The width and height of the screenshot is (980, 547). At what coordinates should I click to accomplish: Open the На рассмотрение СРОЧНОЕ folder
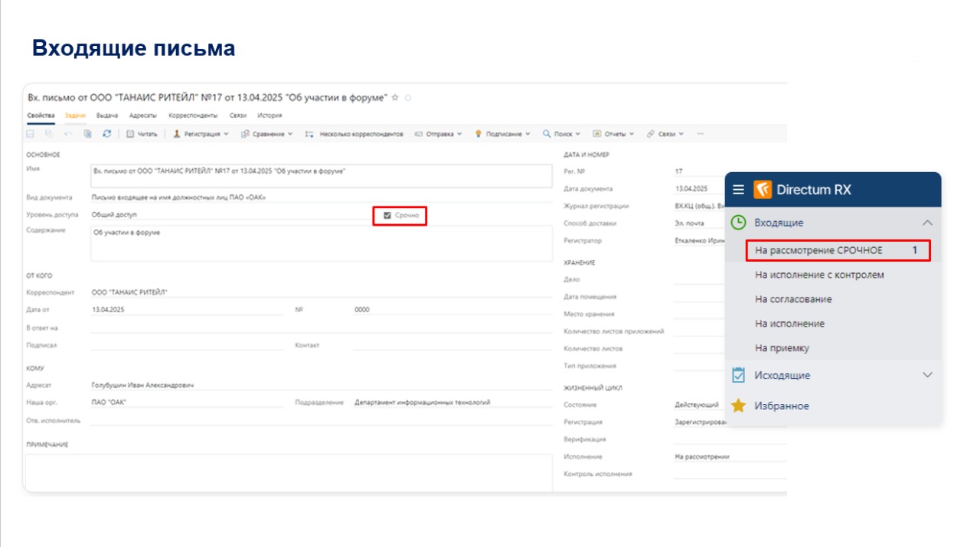point(838,250)
